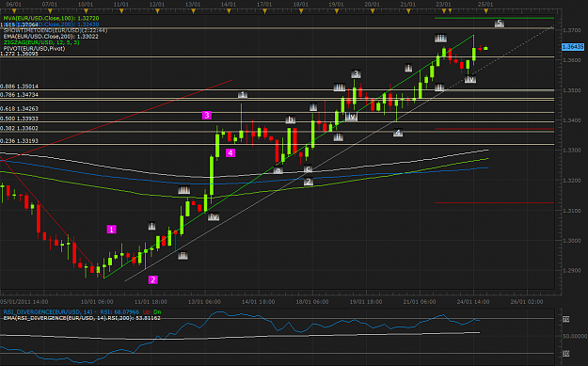Click the 1.3500 price axis label

(572, 90)
